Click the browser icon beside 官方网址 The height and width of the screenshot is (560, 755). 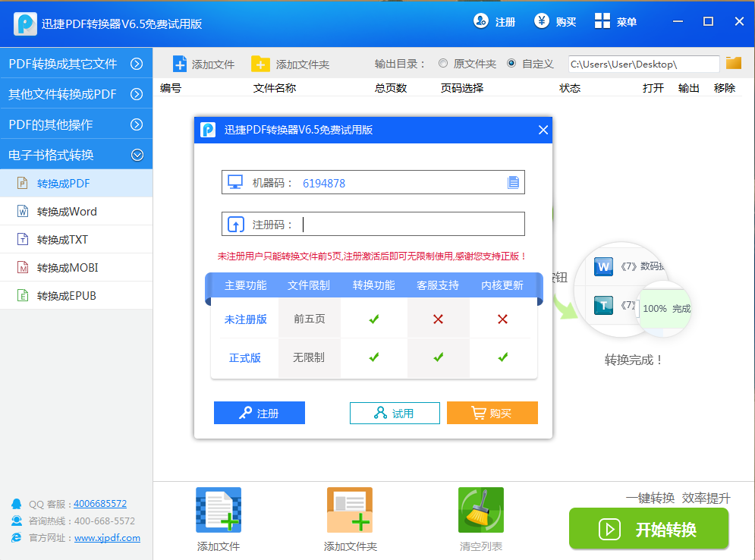pyautogui.click(x=17, y=538)
